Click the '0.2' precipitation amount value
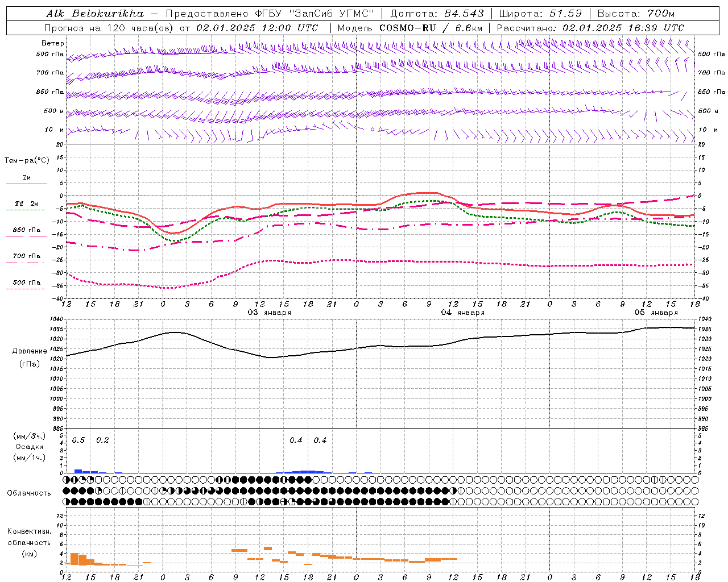728x582 pixels. [x=102, y=440]
